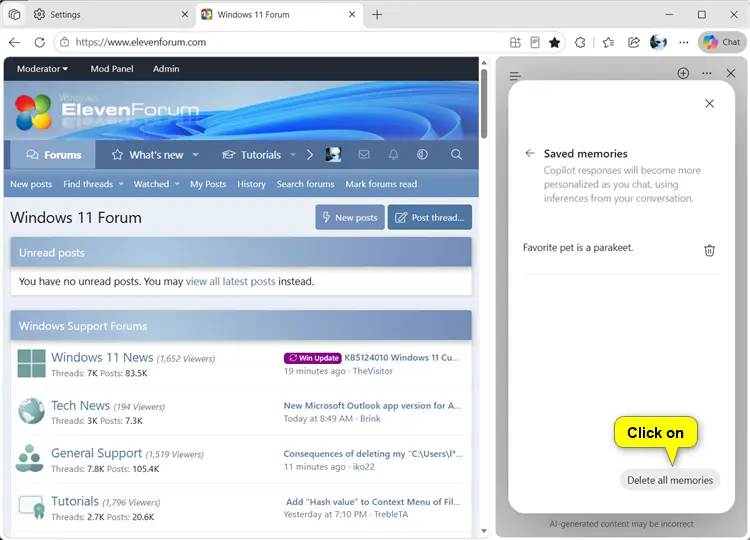Click Delete all memories button
Viewport: 750px width, 540px height.
[670, 480]
